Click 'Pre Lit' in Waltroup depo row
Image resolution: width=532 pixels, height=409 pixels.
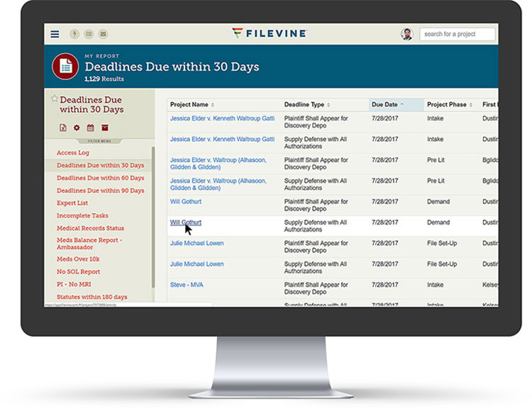click(436, 159)
